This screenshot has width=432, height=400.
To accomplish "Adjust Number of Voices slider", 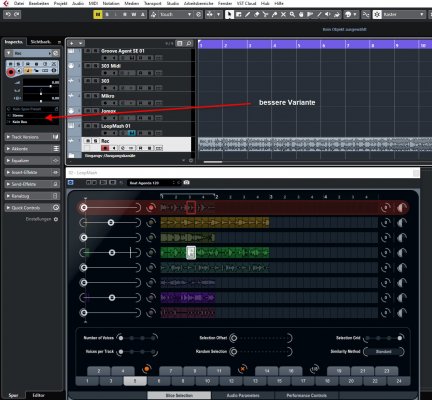I will tap(137, 338).
